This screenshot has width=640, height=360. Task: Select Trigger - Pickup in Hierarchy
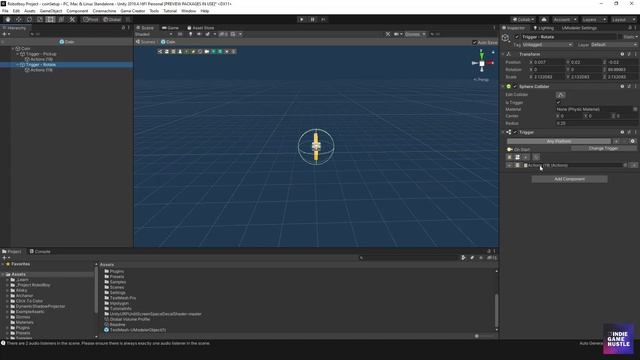(41, 54)
